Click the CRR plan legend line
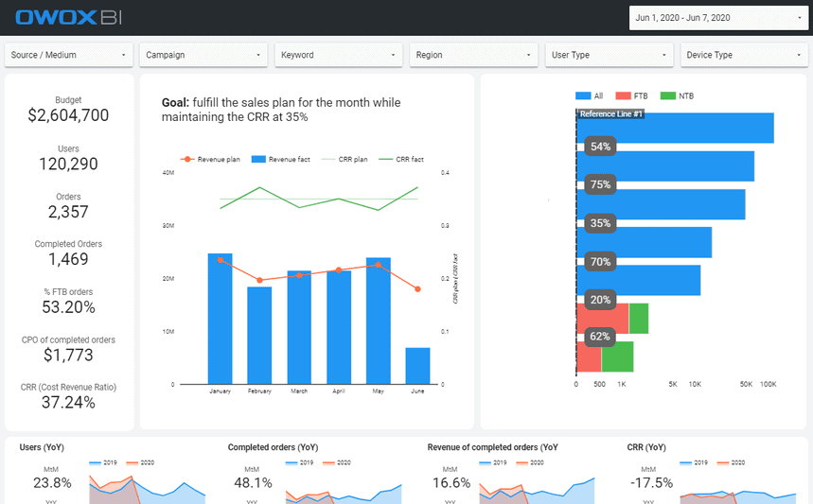813x504 pixels. click(x=328, y=159)
